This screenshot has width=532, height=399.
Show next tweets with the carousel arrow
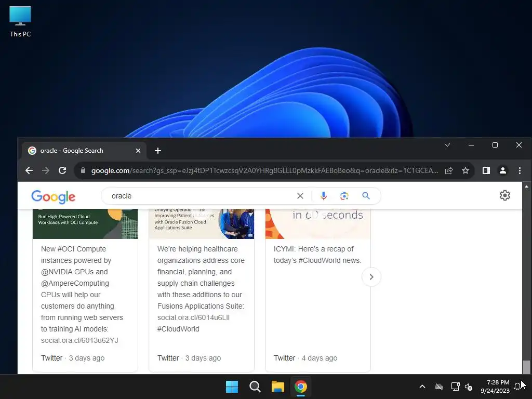[x=371, y=277]
